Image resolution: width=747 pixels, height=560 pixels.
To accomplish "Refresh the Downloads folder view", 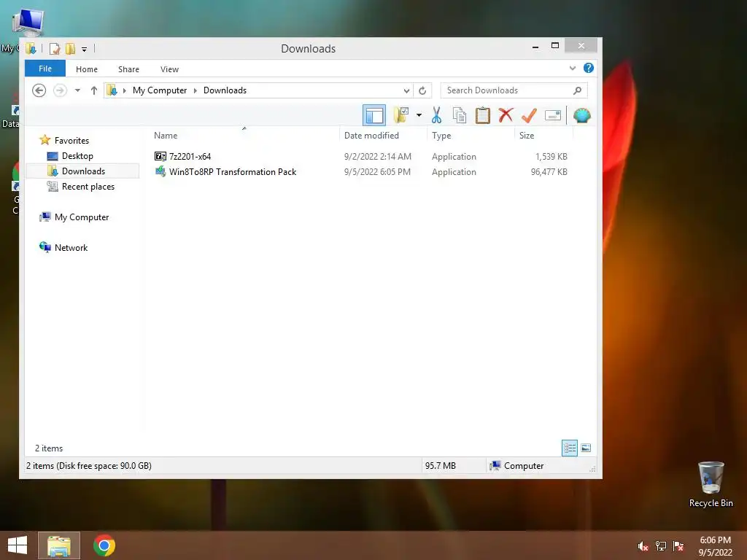I will [x=422, y=90].
